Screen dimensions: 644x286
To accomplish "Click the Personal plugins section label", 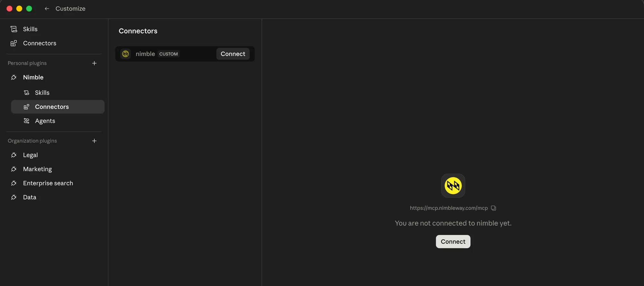I will [27, 63].
